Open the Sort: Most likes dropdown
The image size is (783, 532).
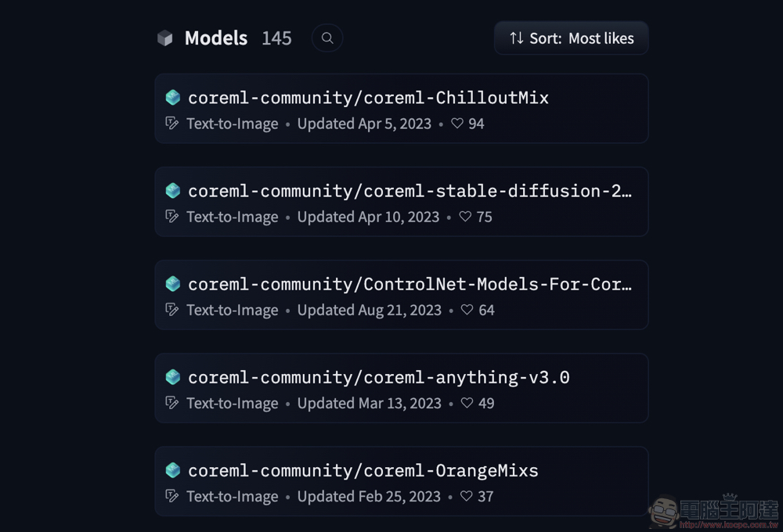(572, 38)
